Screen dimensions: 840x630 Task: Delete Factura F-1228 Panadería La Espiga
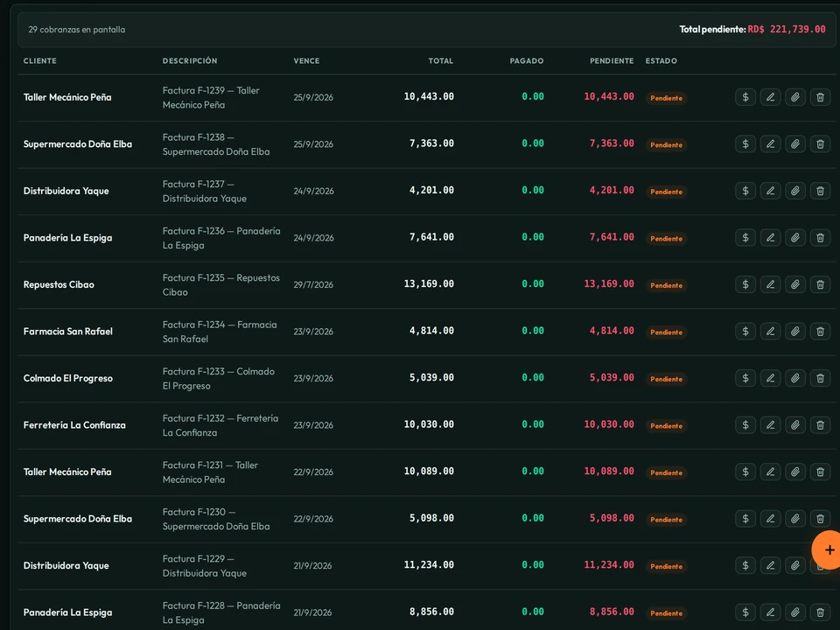(820, 612)
